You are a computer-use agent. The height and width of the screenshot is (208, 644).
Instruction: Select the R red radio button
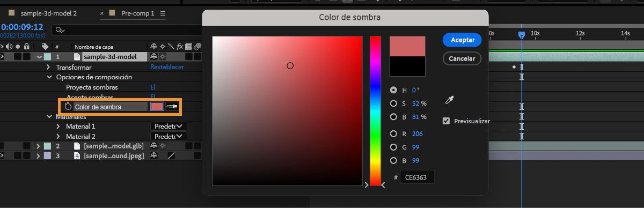click(x=394, y=134)
